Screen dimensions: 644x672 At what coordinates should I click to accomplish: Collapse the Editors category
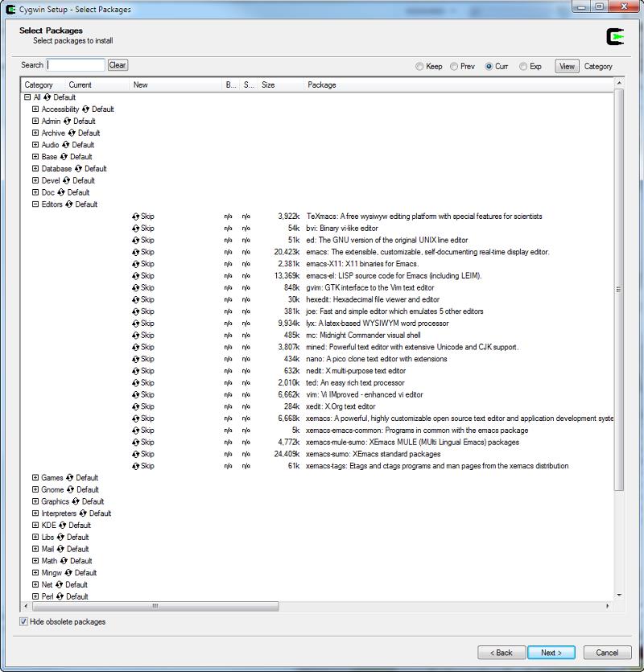(35, 204)
